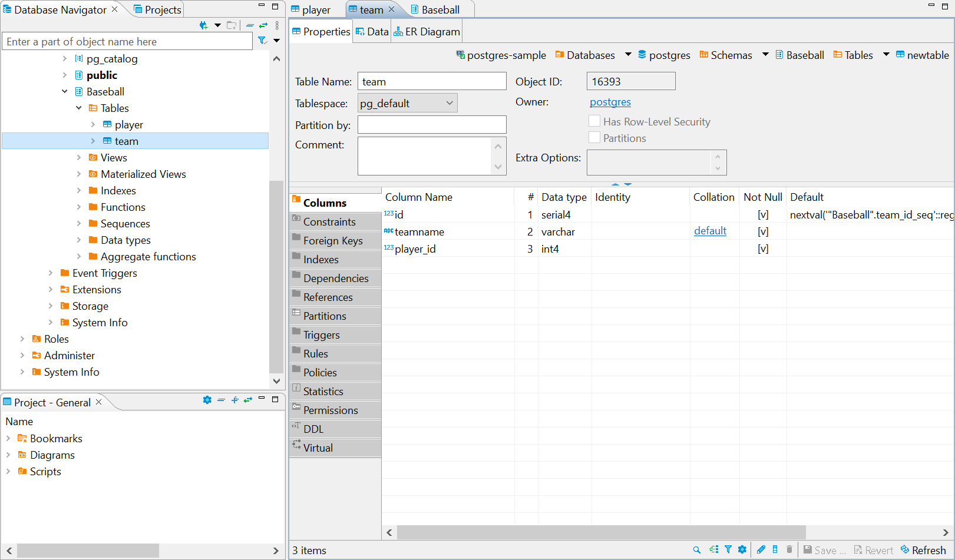Viewport: 955px width, 560px height.
Task: Open the Tablespace pg_default dropdown
Action: coord(407,103)
